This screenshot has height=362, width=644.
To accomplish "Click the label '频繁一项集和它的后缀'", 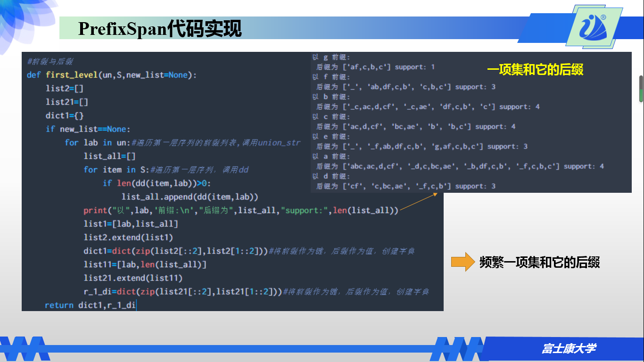I will tap(539, 262).
